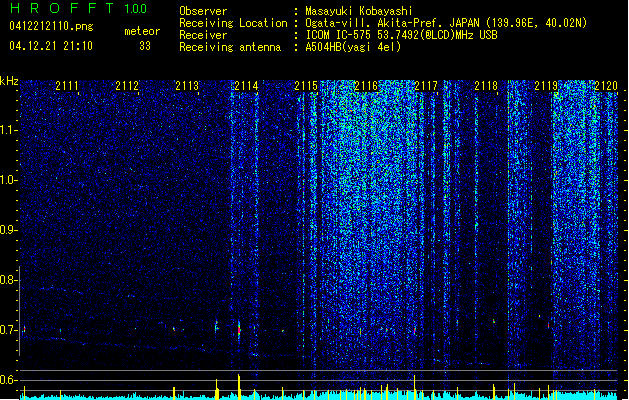The height and width of the screenshot is (400, 629).
Task: Click the A504HB(yagi 4el) antenna text
Action: coord(353,47)
